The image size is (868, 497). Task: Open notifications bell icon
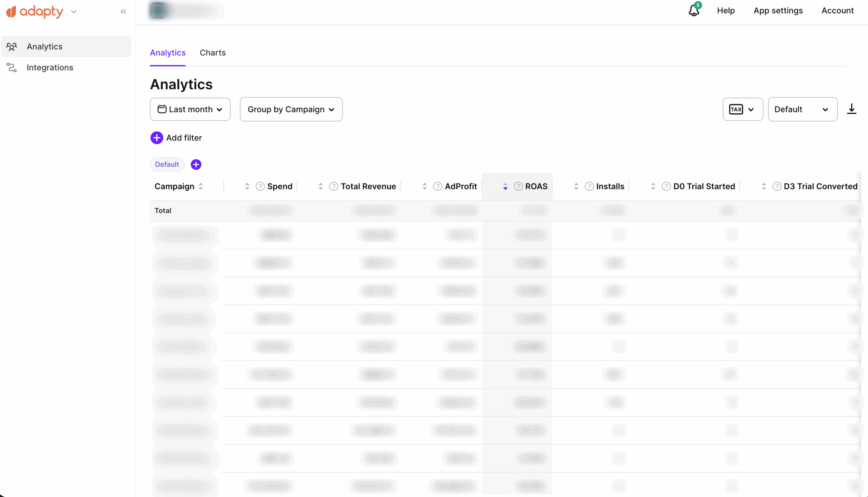(694, 10)
